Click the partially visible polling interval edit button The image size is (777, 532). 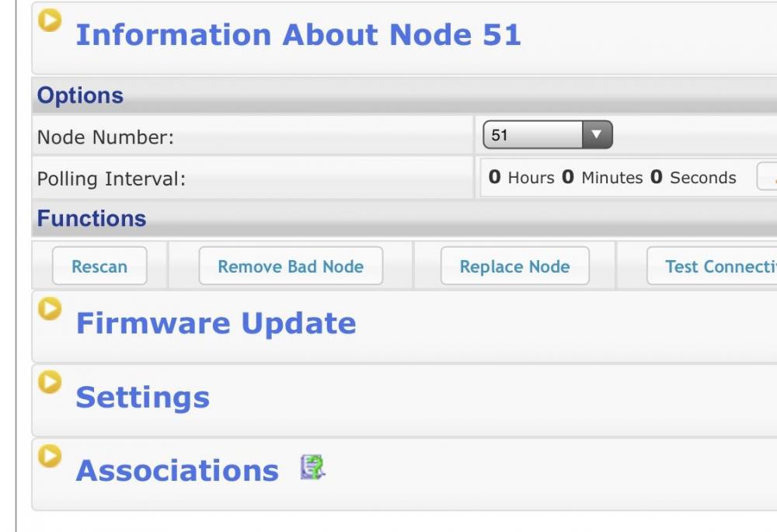pyautogui.click(x=768, y=178)
